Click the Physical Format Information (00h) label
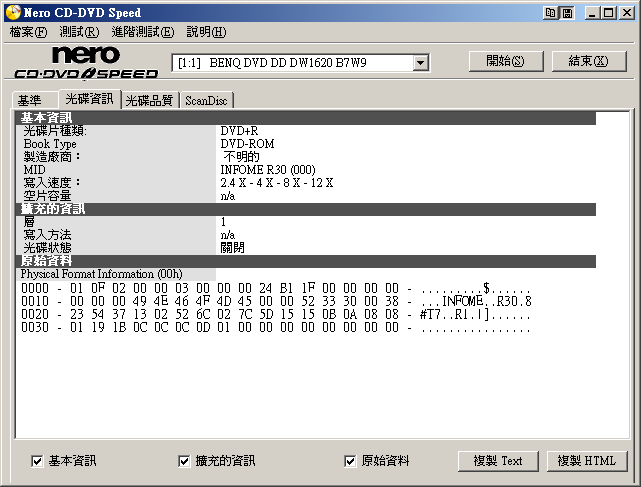This screenshot has height=487, width=641. (x=101, y=274)
